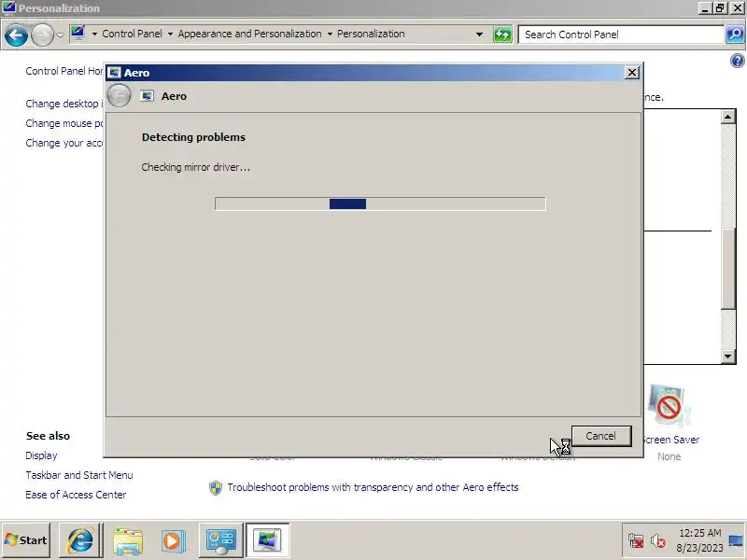This screenshot has width=747, height=560.
Task: Click Search Control Panel field
Action: pos(620,35)
